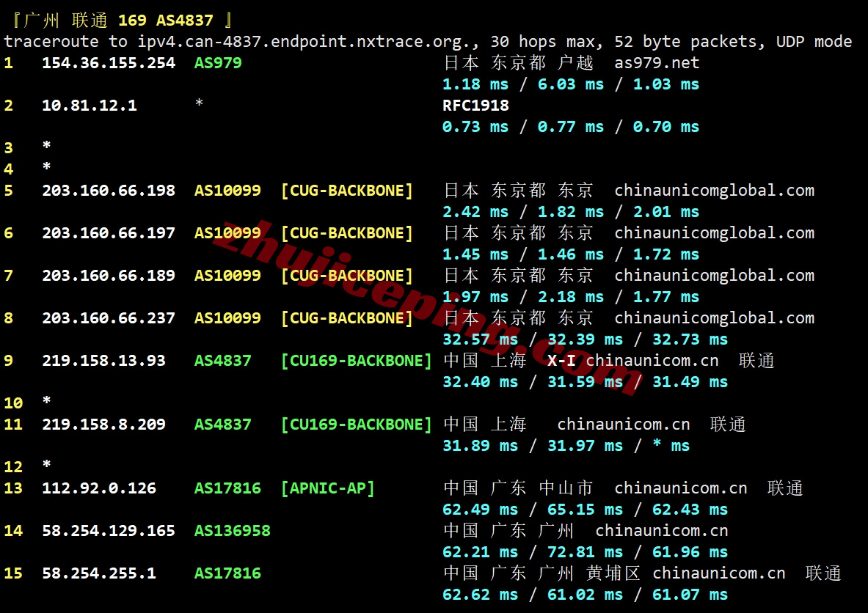The width and height of the screenshot is (868, 613).
Task: Select hop 9 IP 219.158.13.93
Action: [x=103, y=361]
